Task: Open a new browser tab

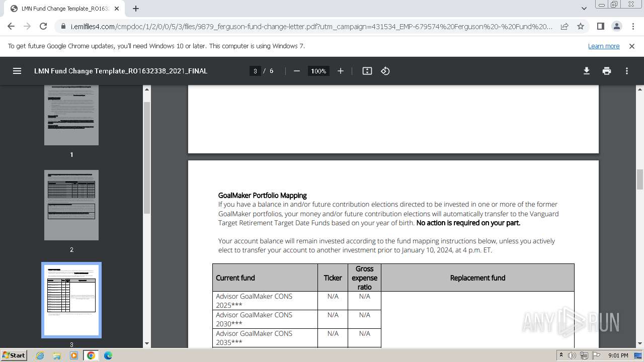Action: (136, 9)
